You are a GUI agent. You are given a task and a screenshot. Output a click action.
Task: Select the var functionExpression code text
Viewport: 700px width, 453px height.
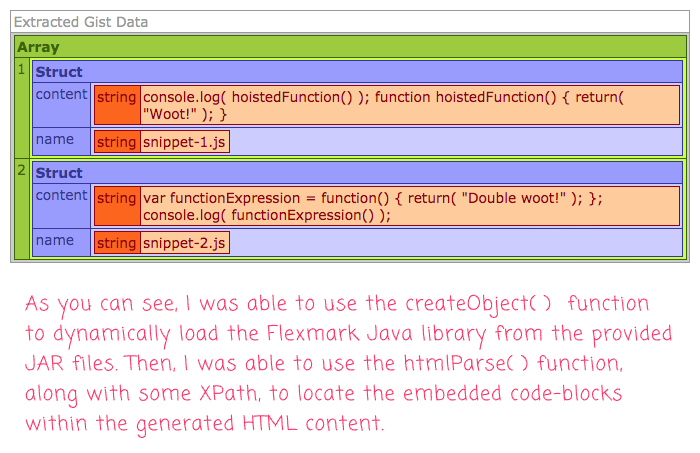tap(410, 206)
